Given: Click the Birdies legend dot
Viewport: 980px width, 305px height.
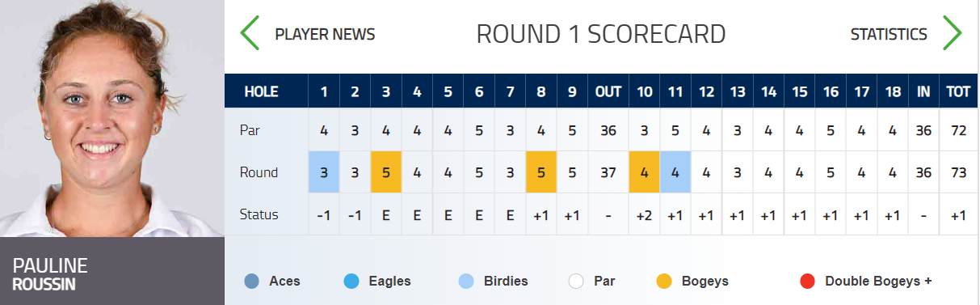Looking at the screenshot, I should [465, 282].
